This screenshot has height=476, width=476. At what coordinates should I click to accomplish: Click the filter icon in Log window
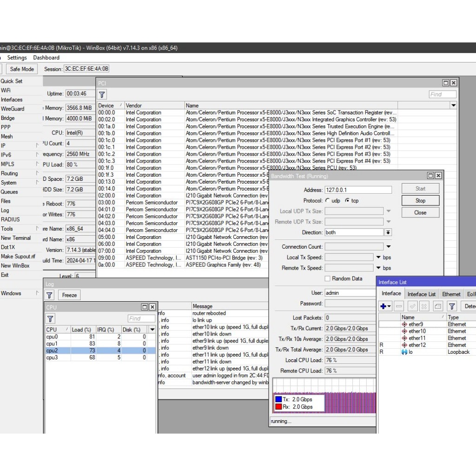pyautogui.click(x=50, y=295)
